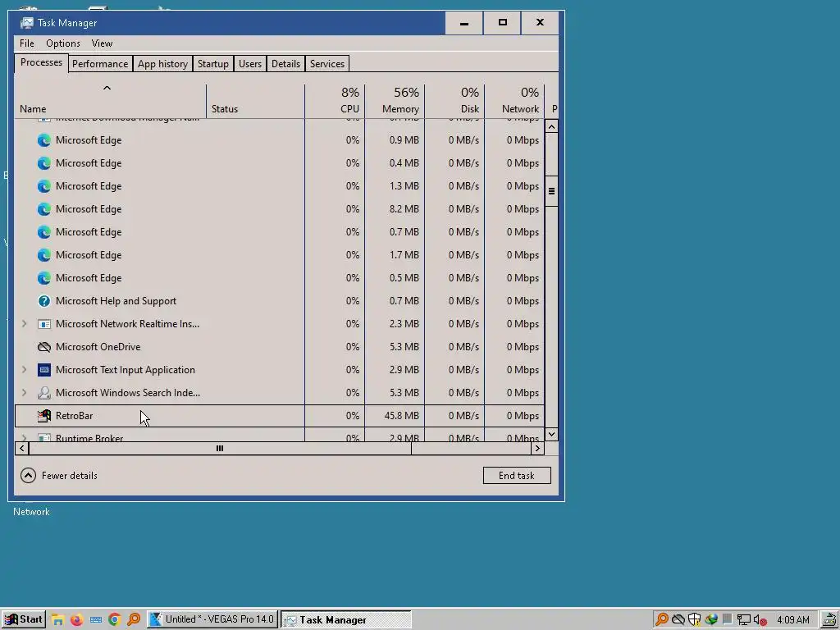Click the Microsoft OneDrive process icon

[x=44, y=347]
